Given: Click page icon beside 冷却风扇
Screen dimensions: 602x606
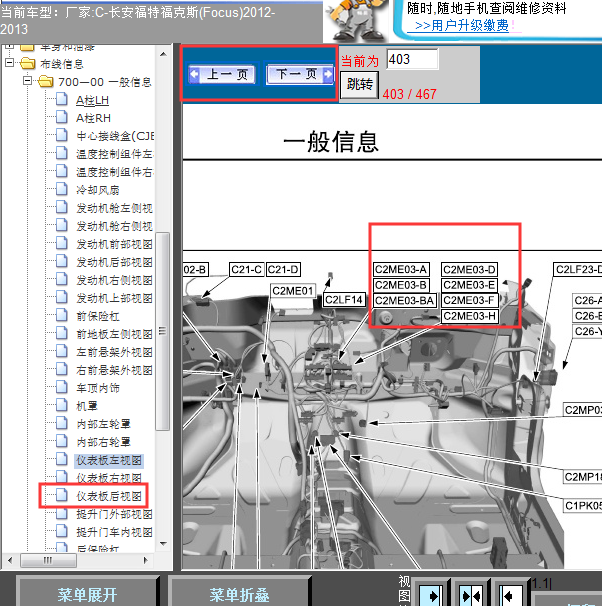Looking at the screenshot, I should pyautogui.click(x=61, y=189).
